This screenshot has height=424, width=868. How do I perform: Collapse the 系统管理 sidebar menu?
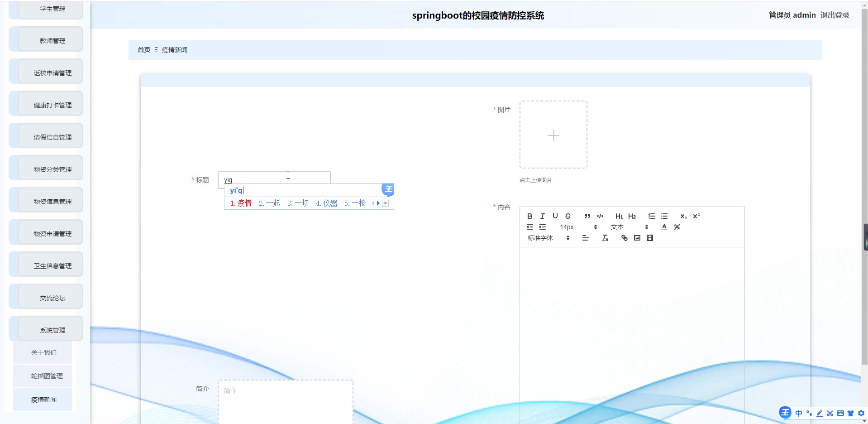(46, 328)
